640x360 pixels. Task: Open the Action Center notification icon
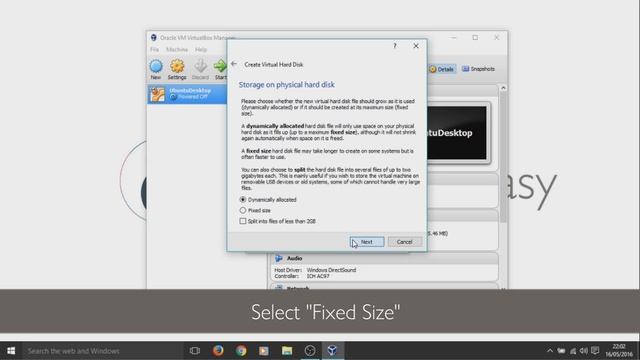[596, 351]
